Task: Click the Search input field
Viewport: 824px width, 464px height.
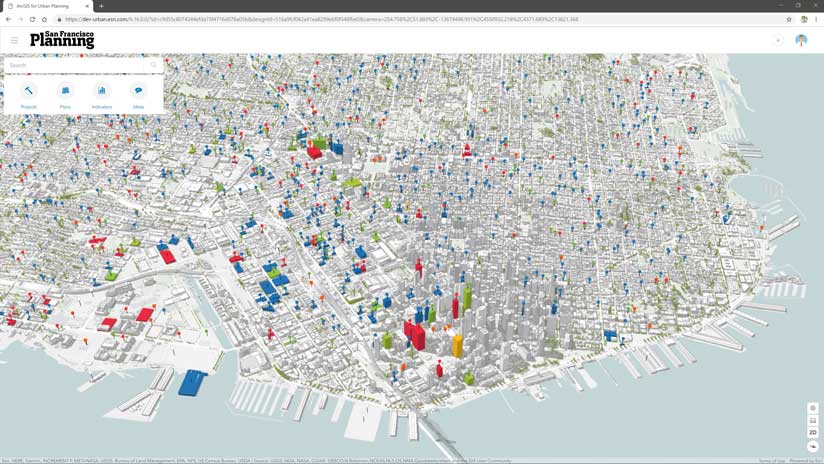Action: click(74, 65)
